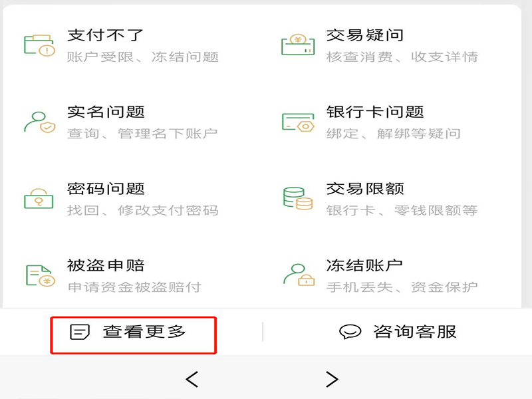Open the 交易疑问 help topic title
The image size is (532, 399).
[365, 35]
